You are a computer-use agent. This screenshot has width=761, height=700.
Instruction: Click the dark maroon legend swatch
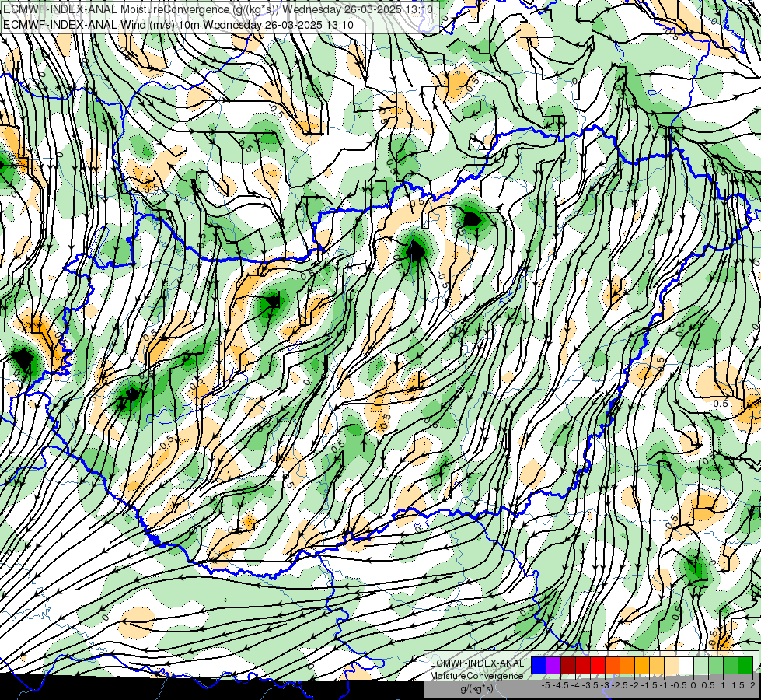click(x=568, y=666)
